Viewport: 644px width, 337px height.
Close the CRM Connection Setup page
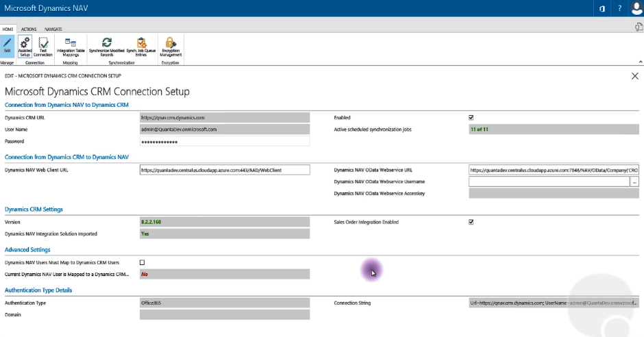(635, 76)
